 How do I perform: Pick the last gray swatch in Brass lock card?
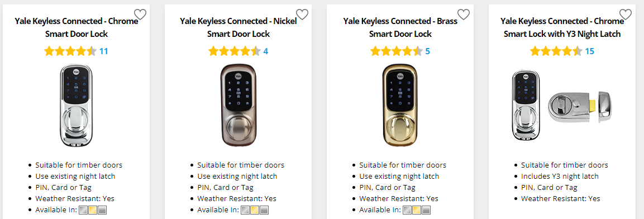pos(426,211)
